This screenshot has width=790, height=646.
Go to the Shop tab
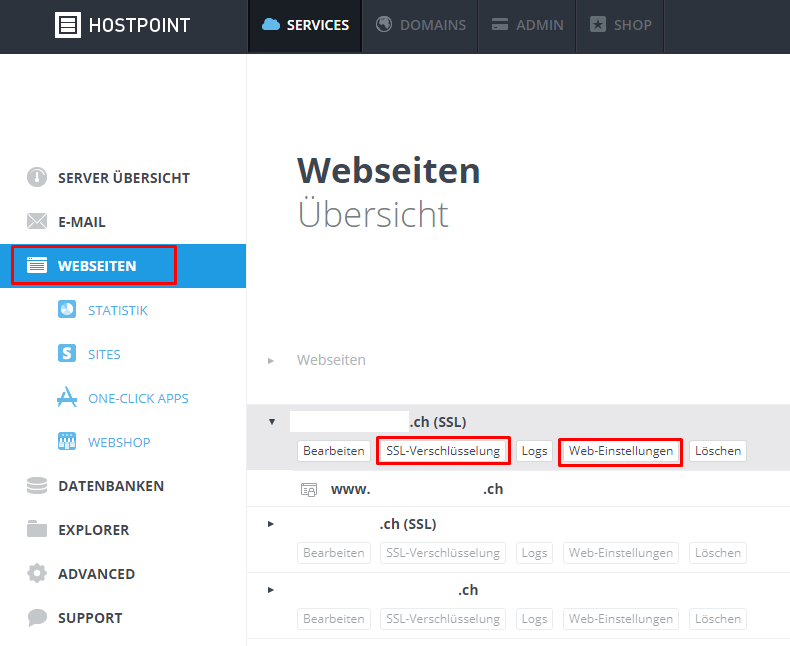pyautogui.click(x=620, y=26)
